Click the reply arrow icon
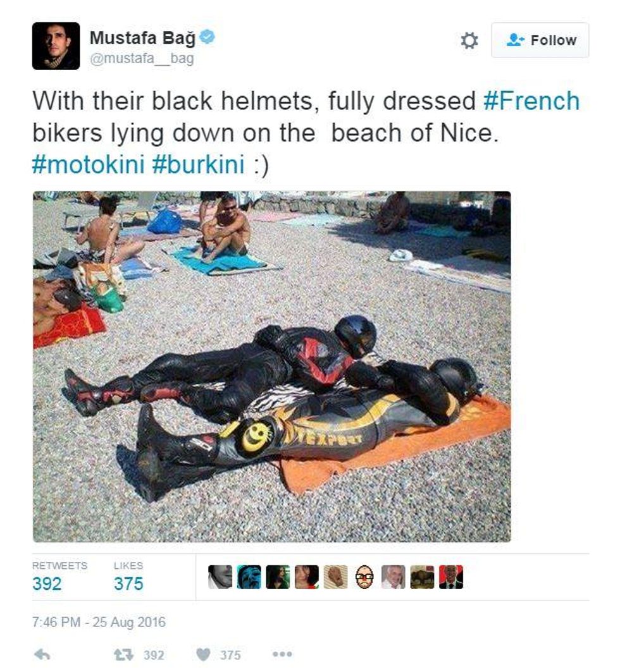 (x=42, y=654)
